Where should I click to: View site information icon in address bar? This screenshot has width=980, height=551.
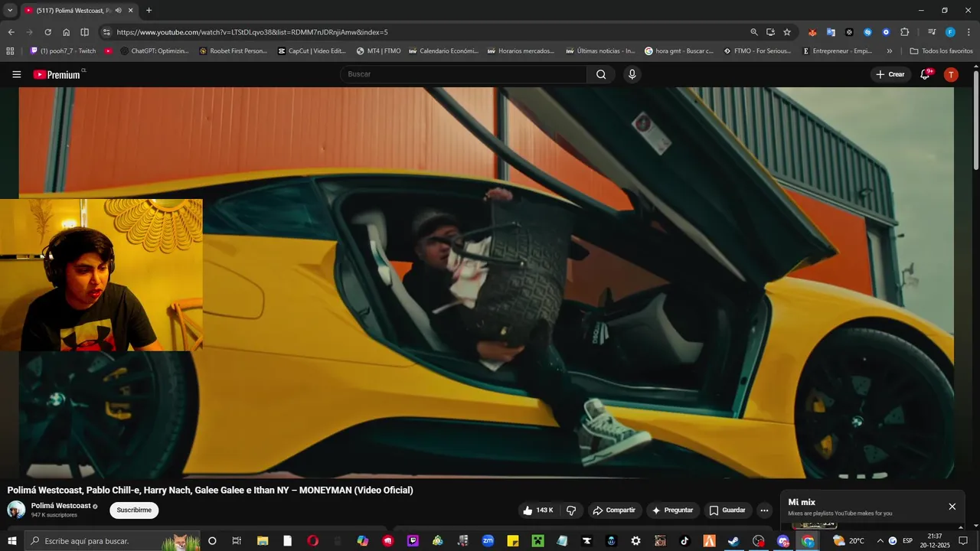coord(106,32)
